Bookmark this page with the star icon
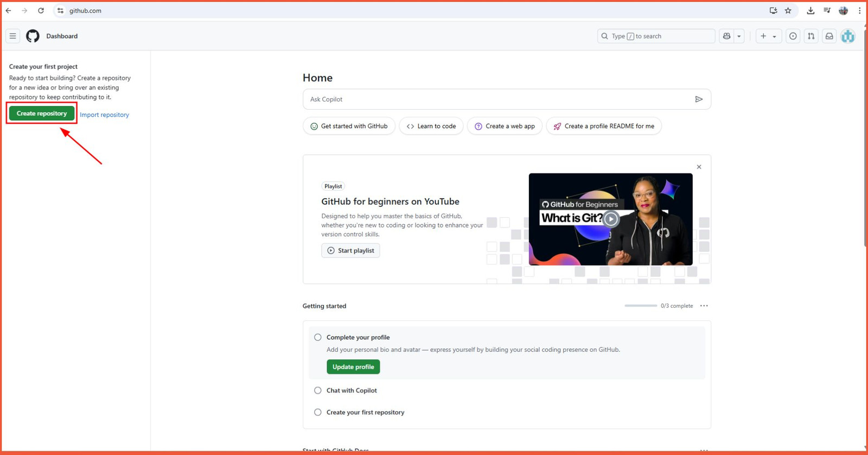Screen dimensions: 868x455 (788, 10)
